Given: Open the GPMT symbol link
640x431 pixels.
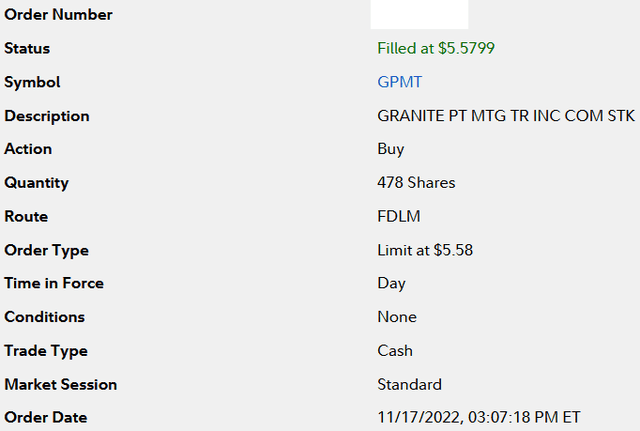Looking at the screenshot, I should 400,82.
